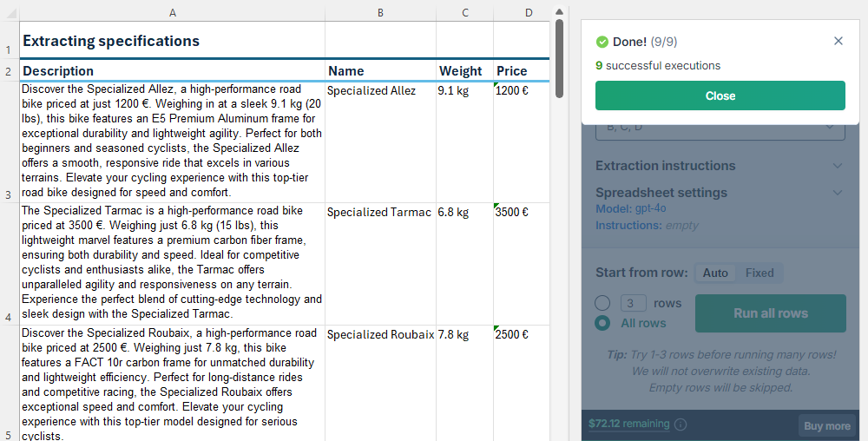Select column A header

tap(172, 12)
